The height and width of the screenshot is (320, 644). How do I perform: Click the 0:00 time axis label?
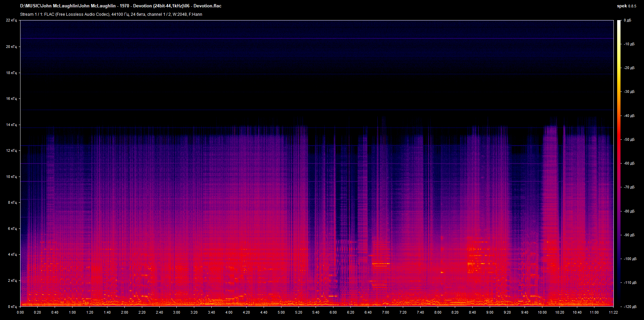point(20,312)
